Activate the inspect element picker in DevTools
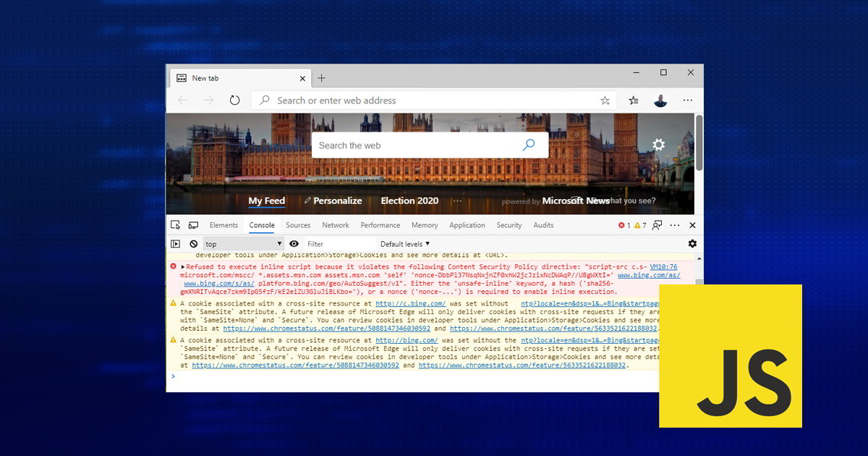This screenshot has height=456, width=868. (176, 225)
